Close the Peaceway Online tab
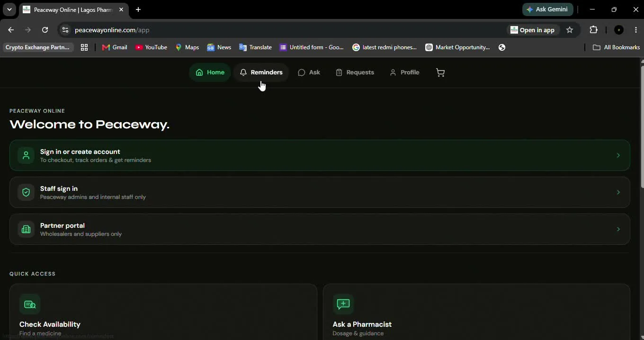 click(x=121, y=9)
